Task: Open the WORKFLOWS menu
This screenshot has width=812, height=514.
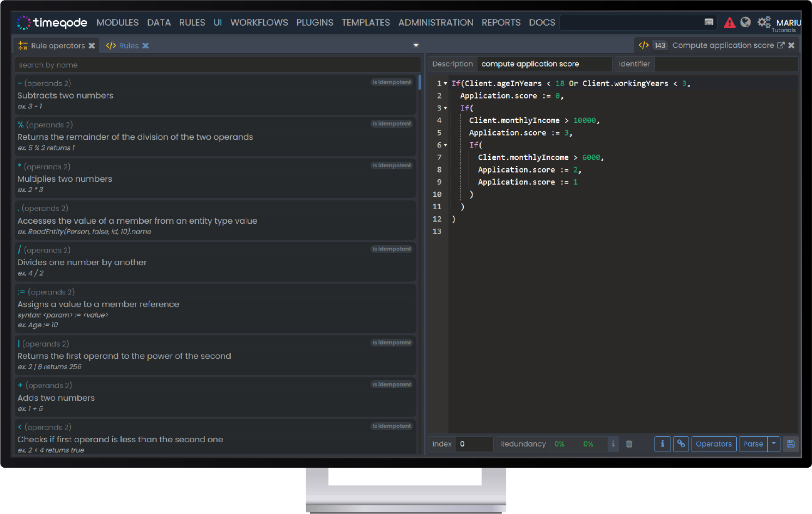Action: click(259, 22)
